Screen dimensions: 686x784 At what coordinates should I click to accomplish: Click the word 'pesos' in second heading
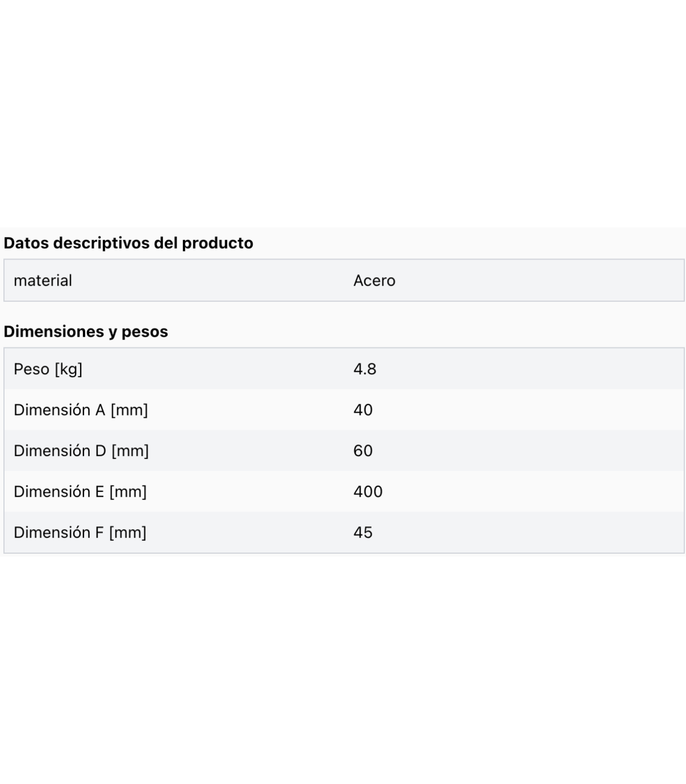(145, 332)
